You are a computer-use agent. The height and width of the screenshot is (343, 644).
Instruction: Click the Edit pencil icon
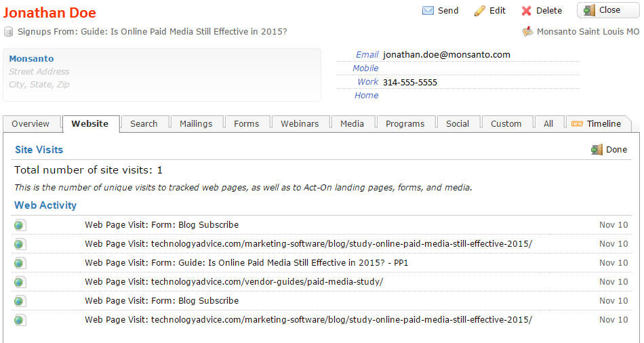pos(480,11)
